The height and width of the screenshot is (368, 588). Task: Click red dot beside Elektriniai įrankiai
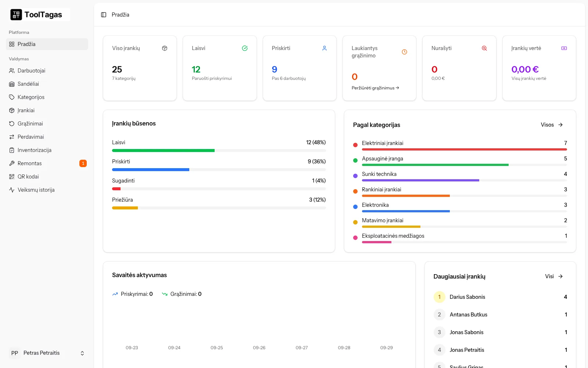(x=355, y=145)
